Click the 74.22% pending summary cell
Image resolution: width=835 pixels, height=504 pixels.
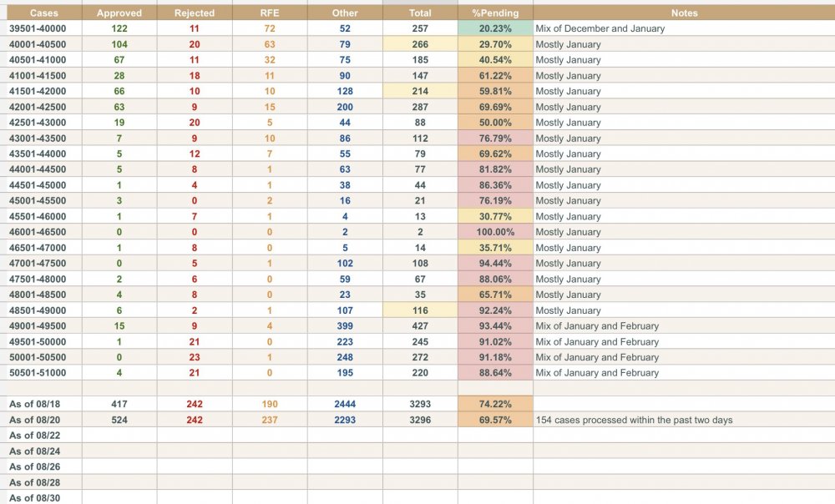495,404
